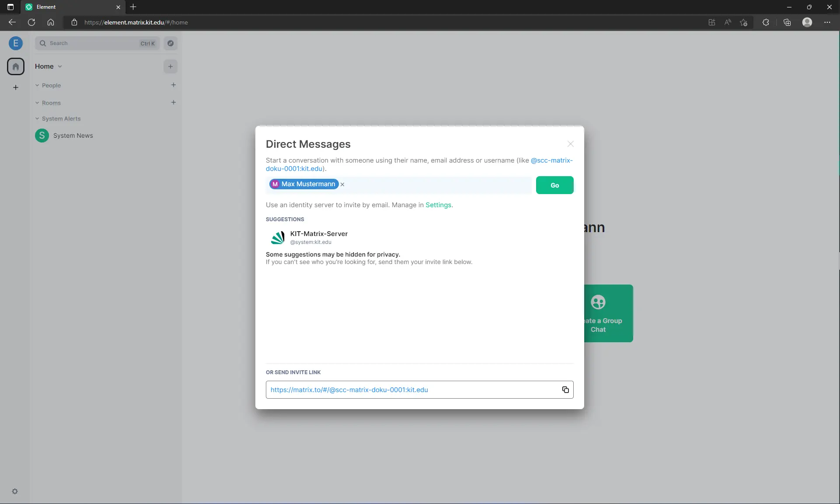Start new chat plus next to People
This screenshot has width=840, height=504.
point(173,85)
